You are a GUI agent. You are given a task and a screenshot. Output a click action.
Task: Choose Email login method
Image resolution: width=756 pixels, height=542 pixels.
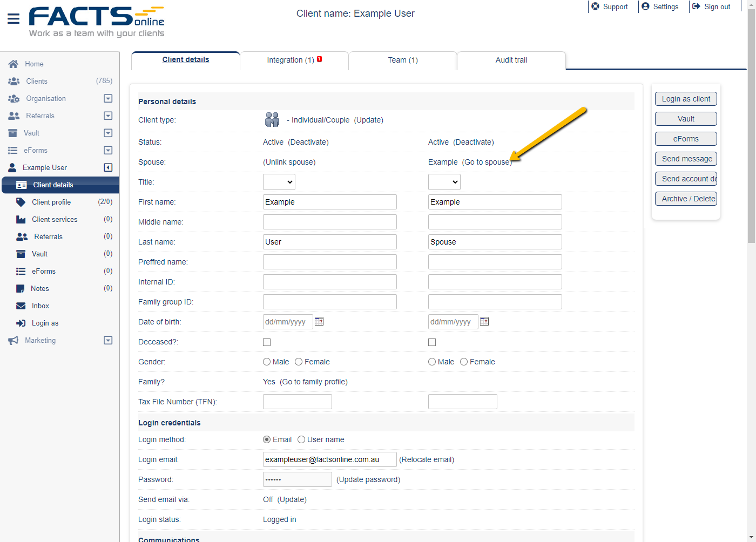tap(267, 439)
